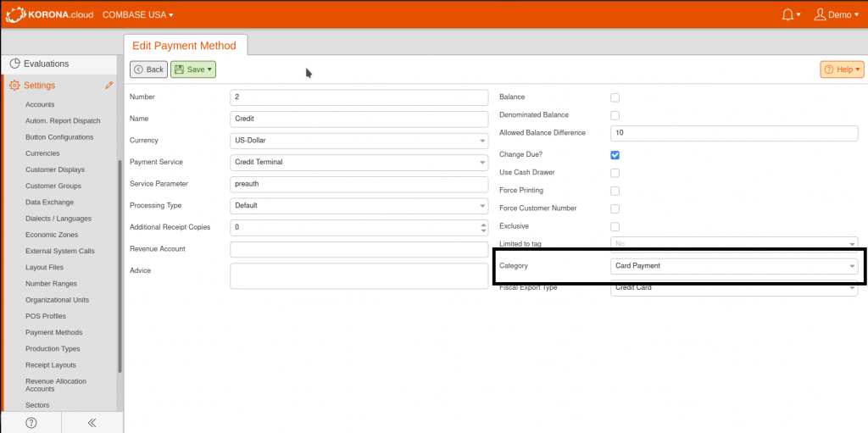The image size is (868, 433).
Task: Open the Fiscal Export Type dropdown
Action: pos(734,288)
